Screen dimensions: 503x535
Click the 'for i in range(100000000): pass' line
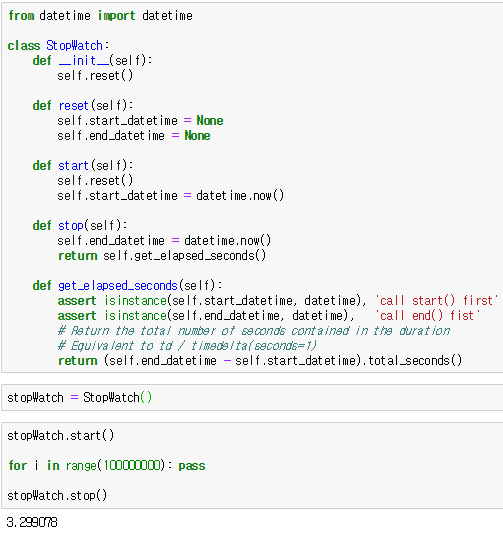(107, 466)
